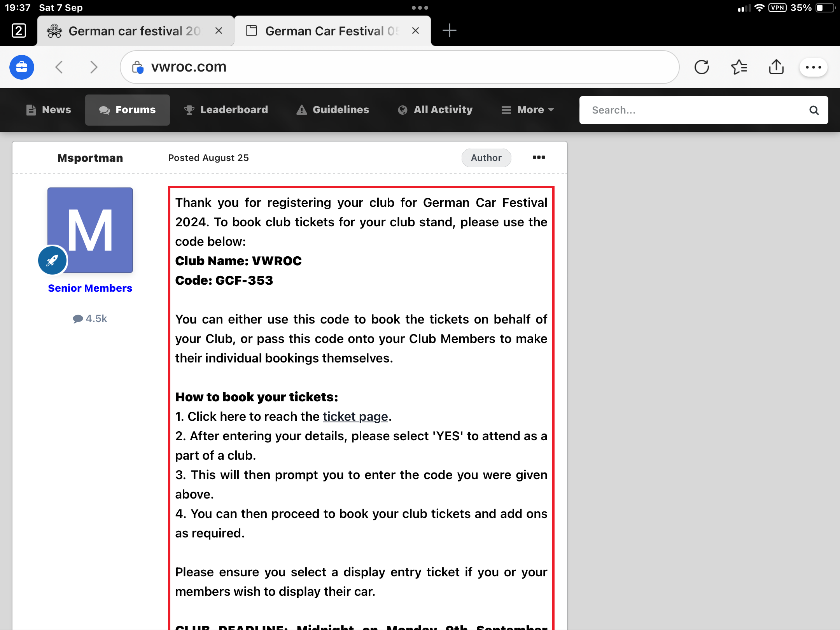
Task: Open the tab overview showing 2
Action: tap(19, 31)
